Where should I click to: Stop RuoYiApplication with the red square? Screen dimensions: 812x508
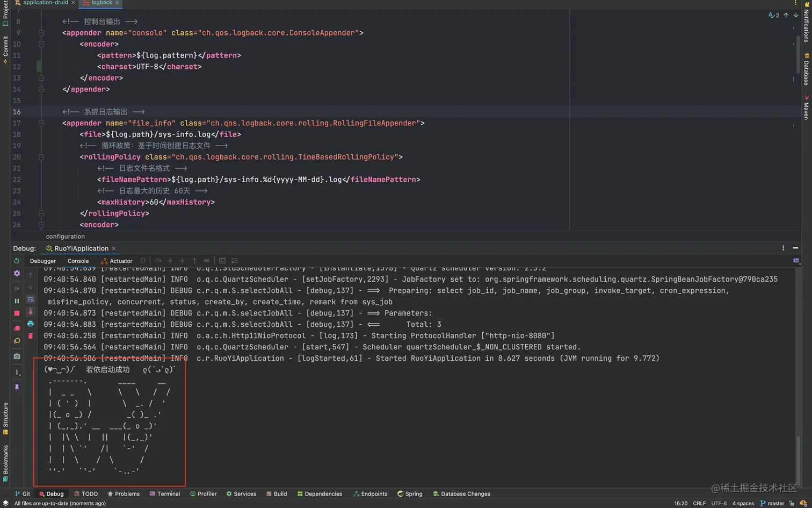point(17,313)
